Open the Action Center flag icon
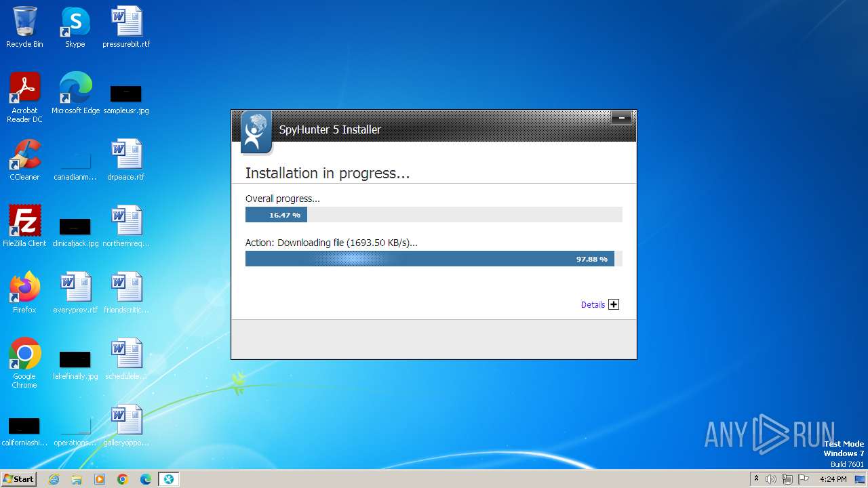The height and width of the screenshot is (488, 868). coord(802,479)
